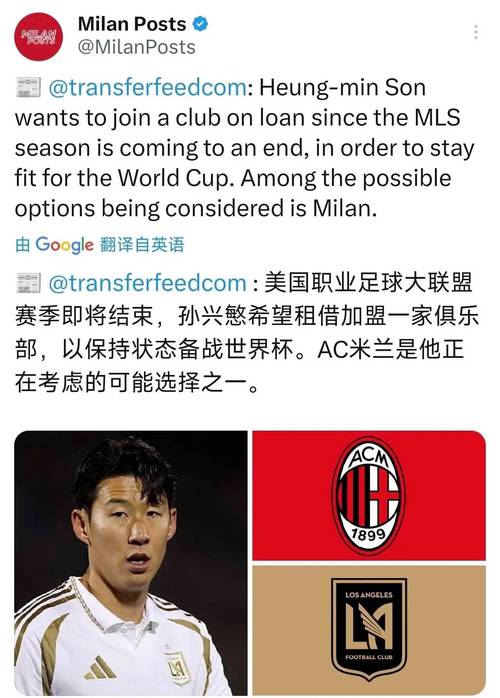Click the LAFC shield crest icon
The image size is (500, 698).
[369, 629]
